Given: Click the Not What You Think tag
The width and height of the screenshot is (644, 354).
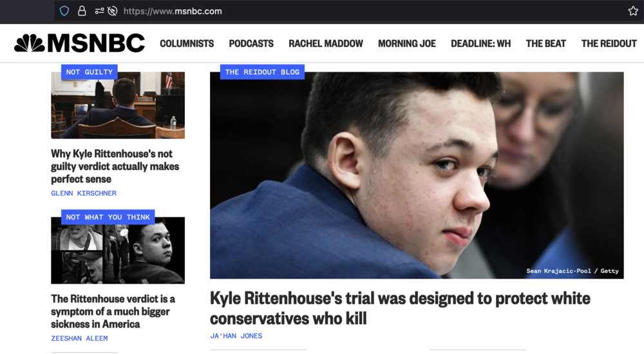Looking at the screenshot, I should pos(108,217).
